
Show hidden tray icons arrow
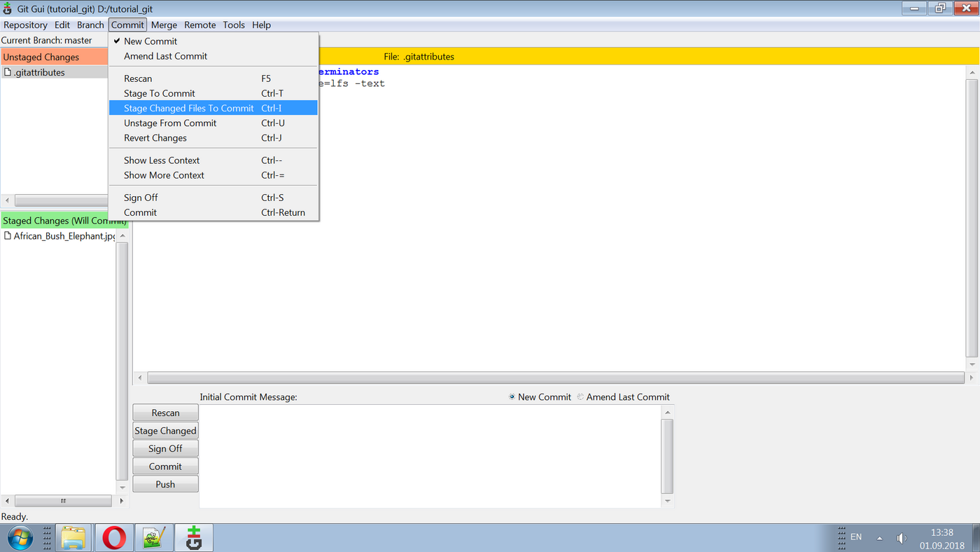pos(880,538)
